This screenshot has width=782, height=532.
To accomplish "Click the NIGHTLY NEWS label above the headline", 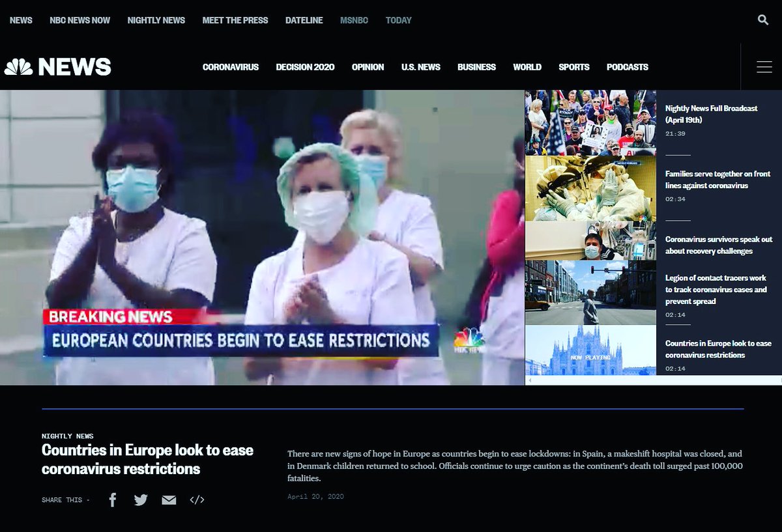I will (68, 436).
